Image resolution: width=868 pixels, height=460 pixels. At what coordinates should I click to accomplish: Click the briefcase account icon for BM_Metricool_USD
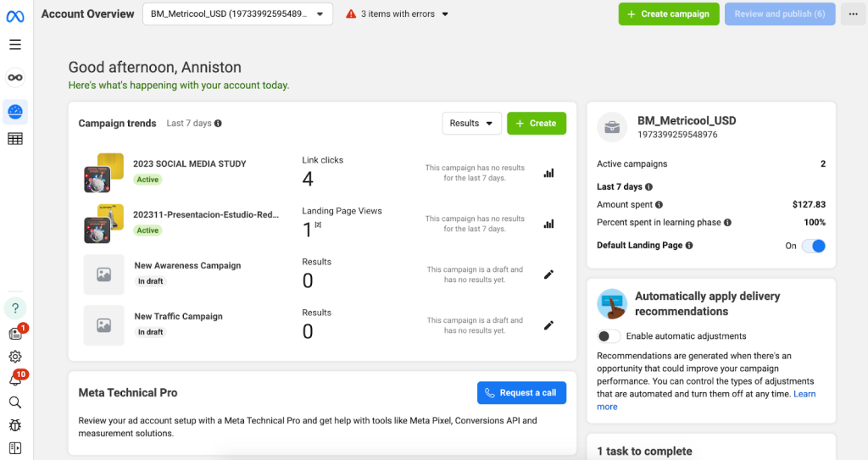(612, 127)
